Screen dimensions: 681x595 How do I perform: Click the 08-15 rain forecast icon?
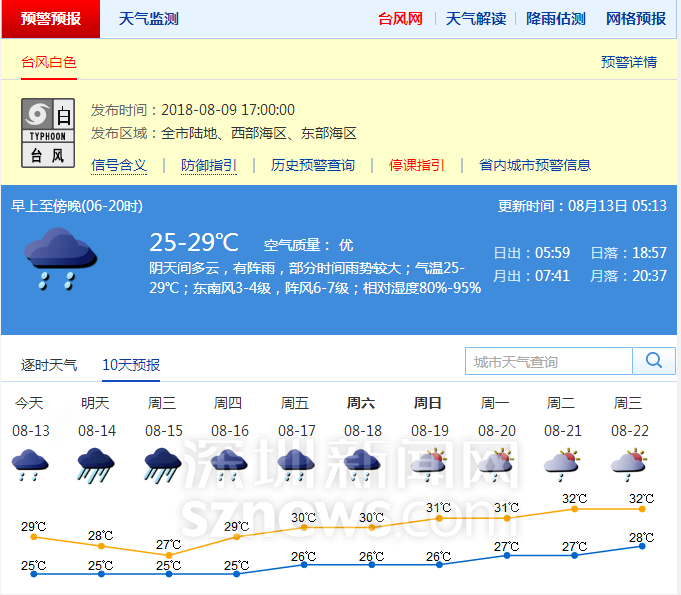(163, 465)
